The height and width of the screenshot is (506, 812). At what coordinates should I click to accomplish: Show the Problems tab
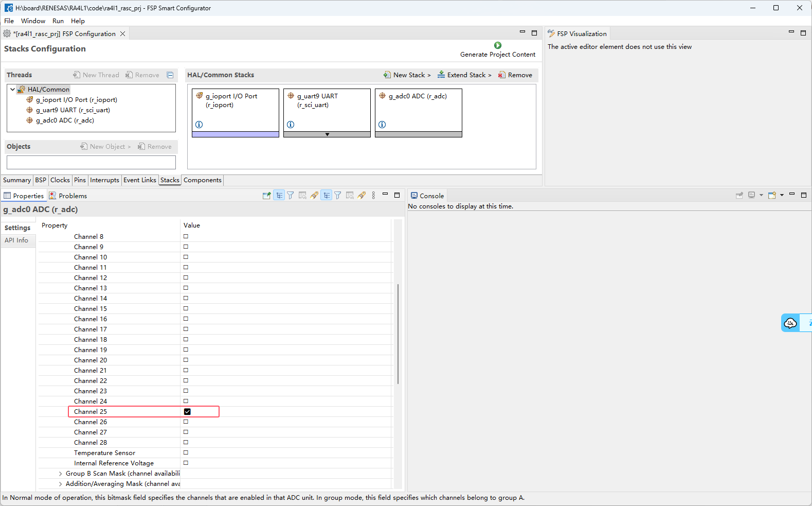68,196
